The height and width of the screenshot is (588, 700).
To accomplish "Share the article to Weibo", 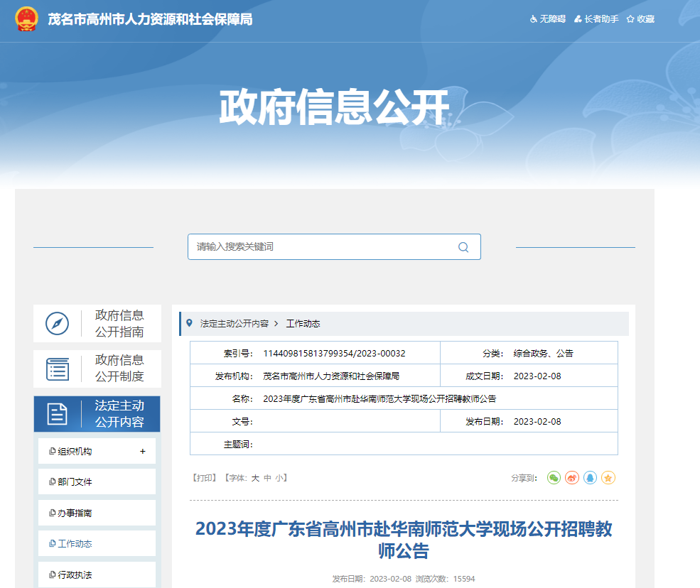I will click(572, 478).
